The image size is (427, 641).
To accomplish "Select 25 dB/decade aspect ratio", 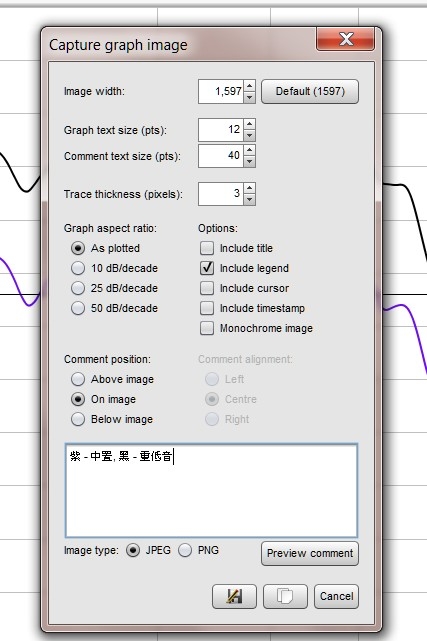I will pos(78,288).
